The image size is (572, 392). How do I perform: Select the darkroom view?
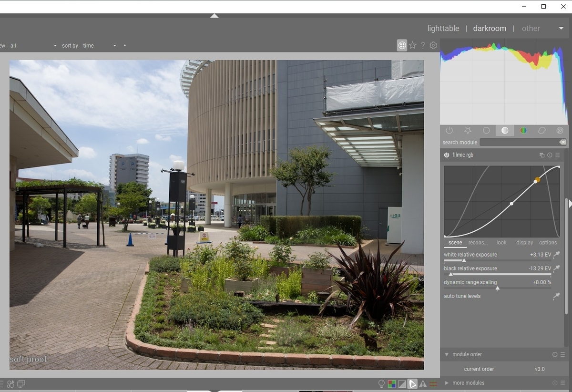490,29
